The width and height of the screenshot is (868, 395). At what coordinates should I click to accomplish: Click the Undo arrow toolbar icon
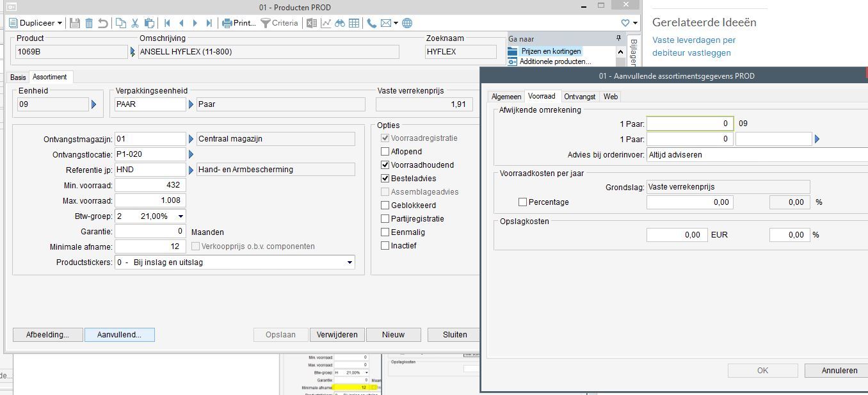102,23
